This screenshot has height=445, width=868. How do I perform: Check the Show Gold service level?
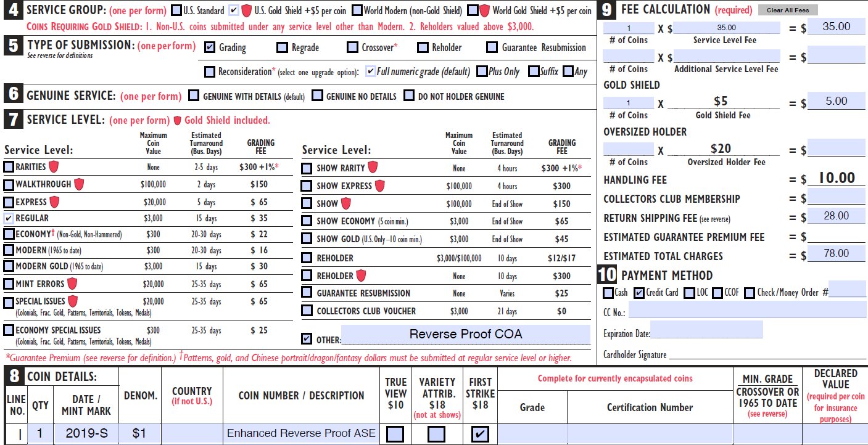click(x=307, y=239)
